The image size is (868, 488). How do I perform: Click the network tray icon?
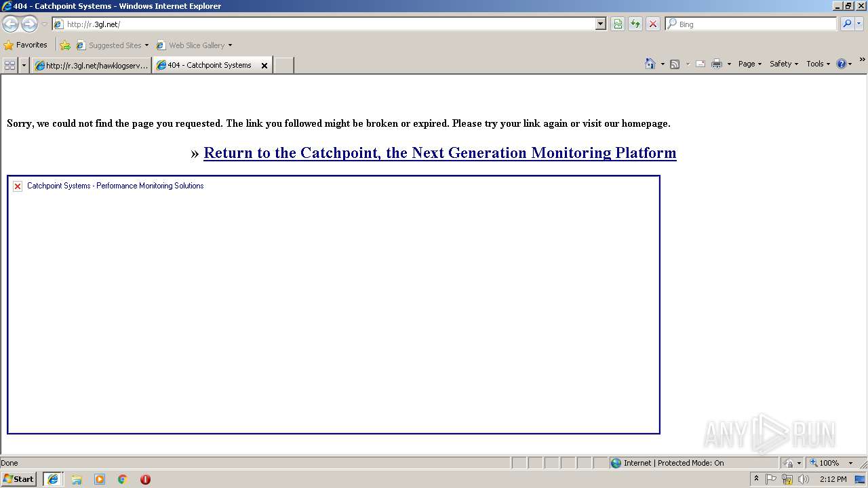click(787, 479)
